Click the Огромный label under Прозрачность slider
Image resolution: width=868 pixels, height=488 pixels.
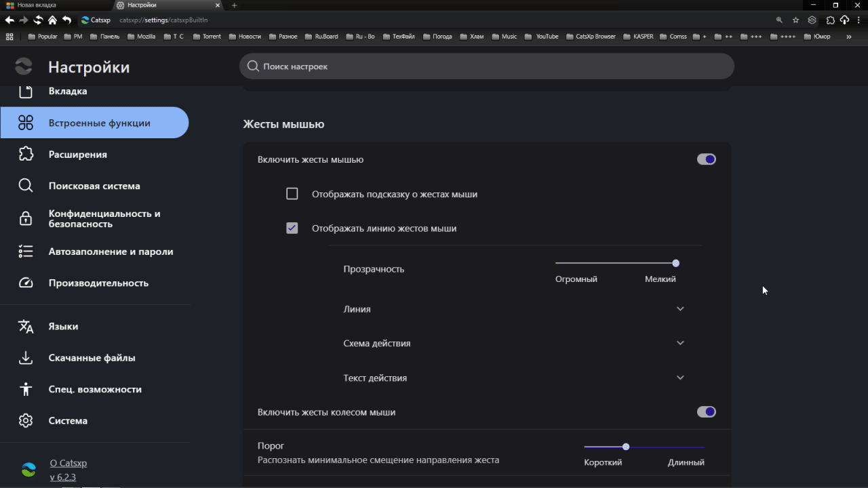pos(576,279)
